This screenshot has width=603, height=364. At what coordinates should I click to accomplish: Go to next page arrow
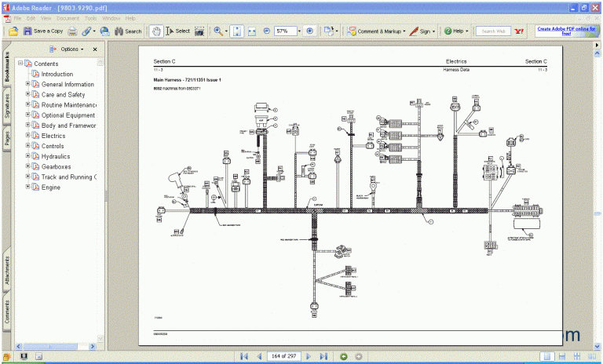(309, 356)
